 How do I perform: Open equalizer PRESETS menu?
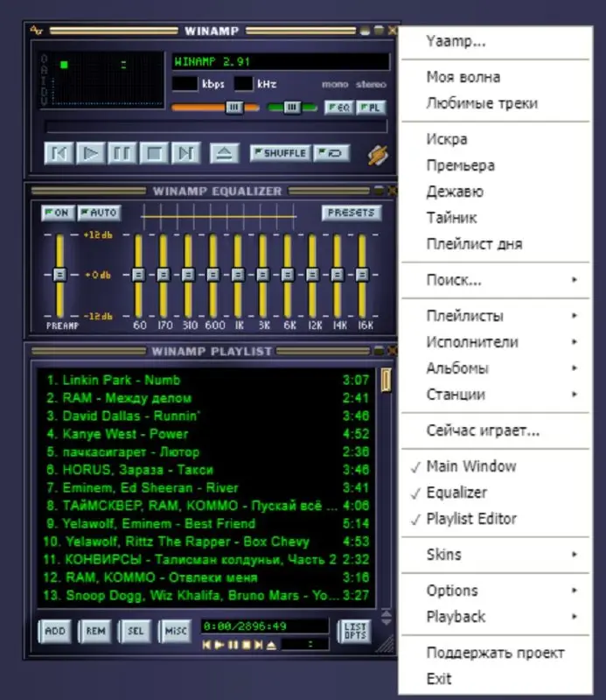click(352, 213)
